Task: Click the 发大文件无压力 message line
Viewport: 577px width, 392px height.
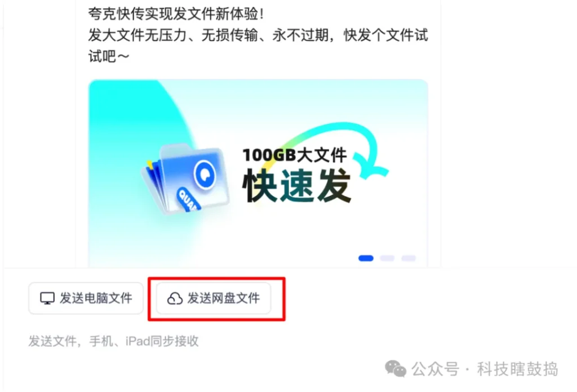Action: (258, 35)
